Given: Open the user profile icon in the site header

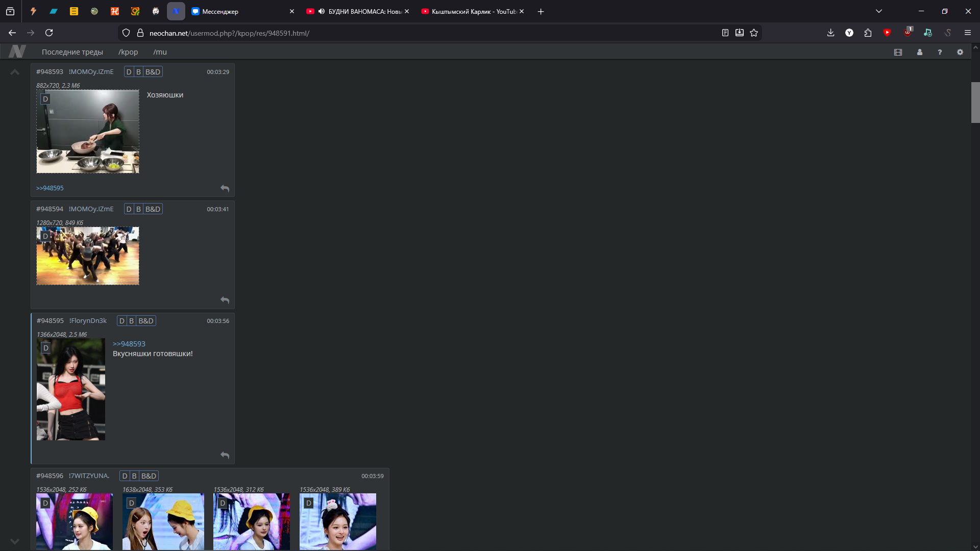Looking at the screenshot, I should point(919,52).
